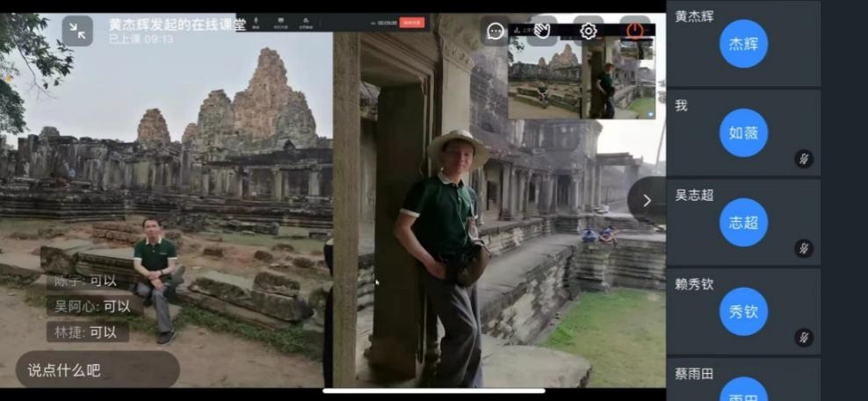
Task: Open the chat bubble icon
Action: coord(495,31)
